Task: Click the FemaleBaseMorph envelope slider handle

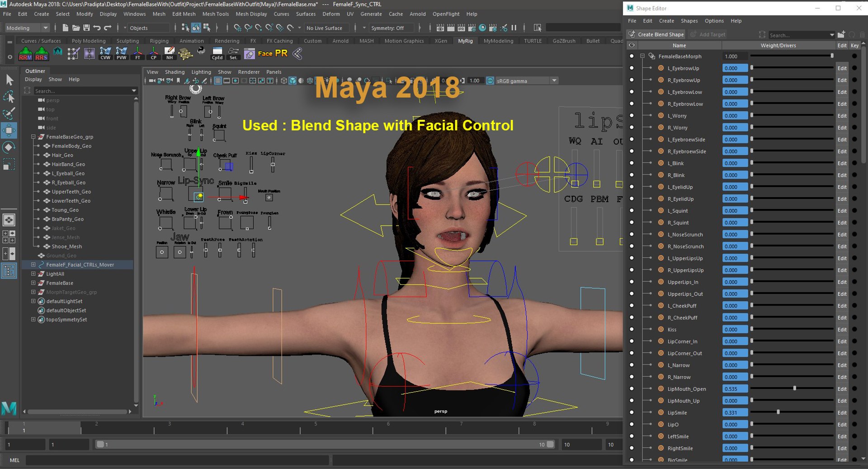Action: coord(832,56)
